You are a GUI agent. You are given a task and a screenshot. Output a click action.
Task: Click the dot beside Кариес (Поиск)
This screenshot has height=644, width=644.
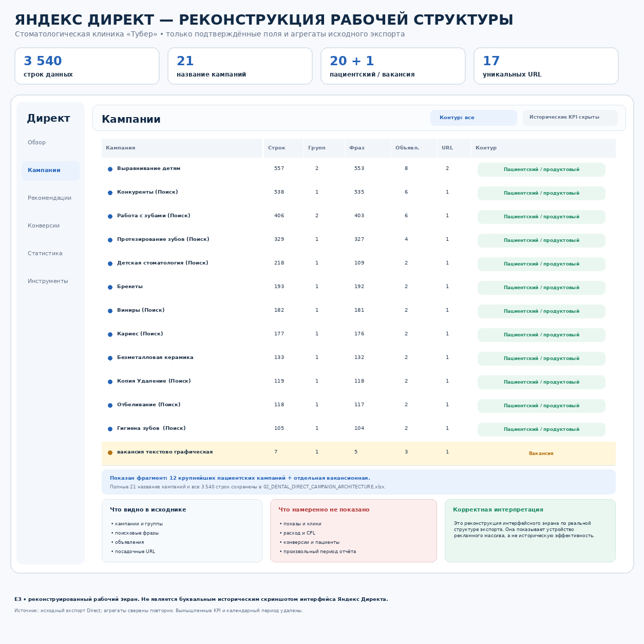(x=110, y=334)
